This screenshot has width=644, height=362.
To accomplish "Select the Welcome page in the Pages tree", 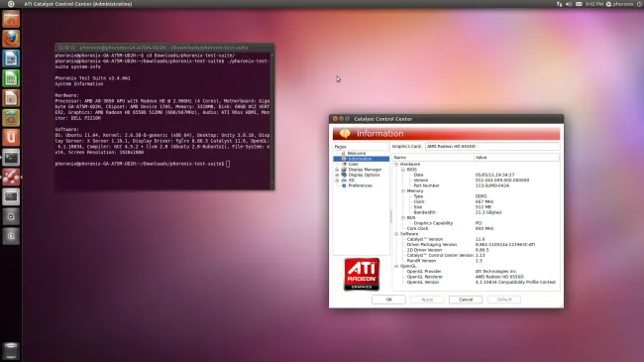I will coord(357,153).
